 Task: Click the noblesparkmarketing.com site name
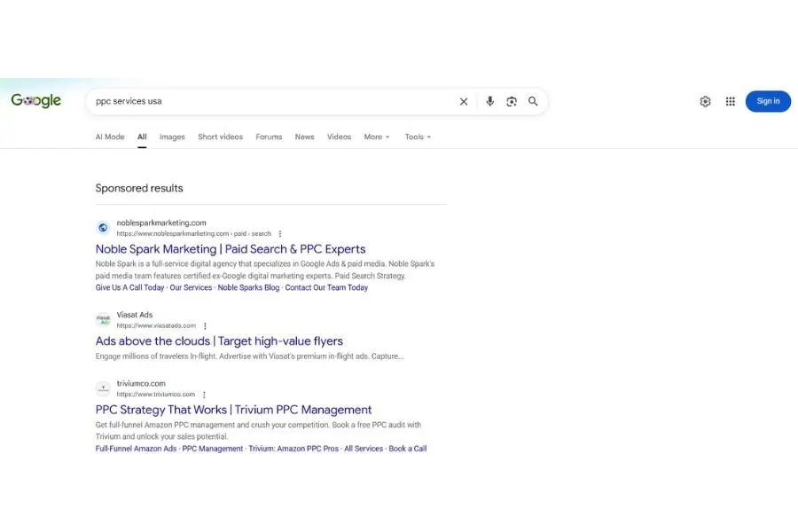point(161,223)
